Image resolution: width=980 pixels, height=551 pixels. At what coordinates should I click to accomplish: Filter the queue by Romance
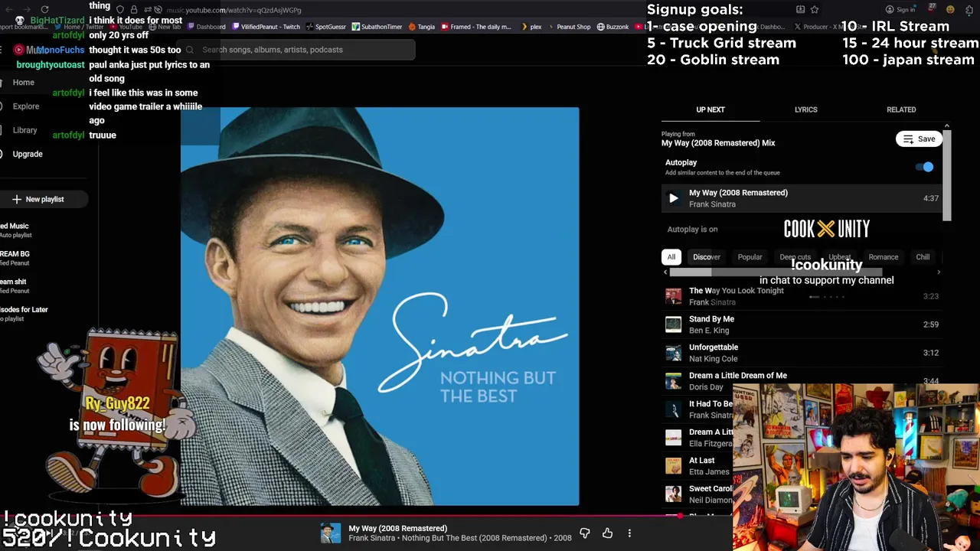(x=883, y=257)
